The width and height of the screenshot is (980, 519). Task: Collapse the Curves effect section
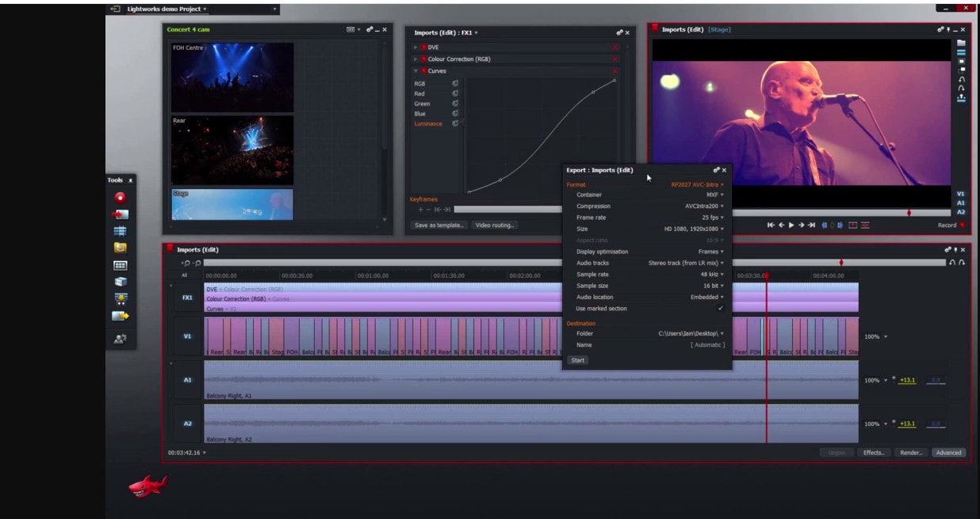coord(415,71)
